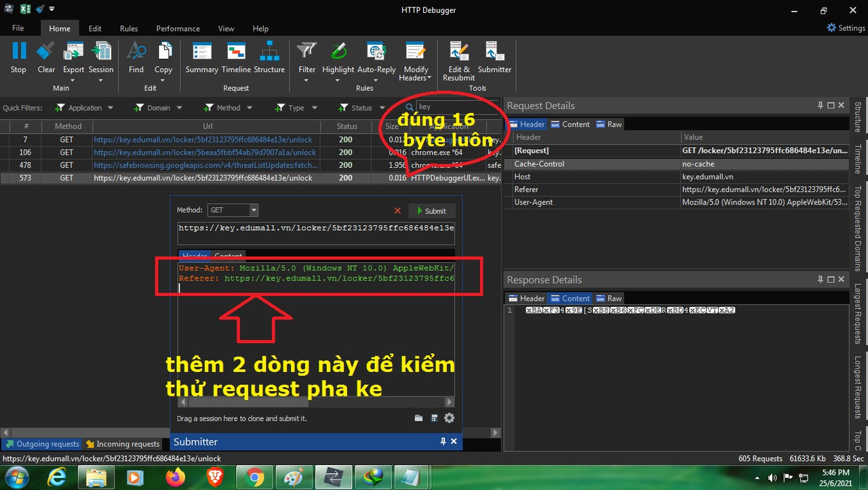Select the Raw tab in Response Details
The height and width of the screenshot is (490, 868).
point(609,298)
